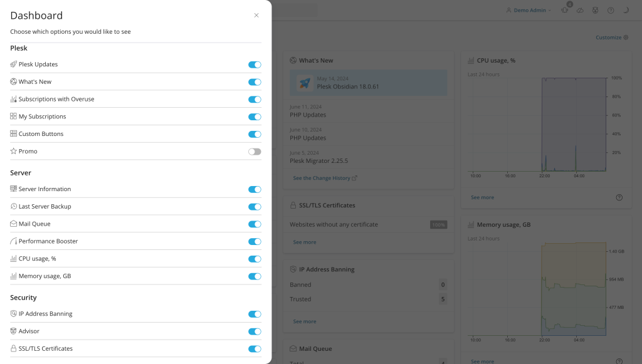Image resolution: width=642 pixels, height=364 pixels.
Task: Open the Demo Admin account menu
Action: pos(529,10)
